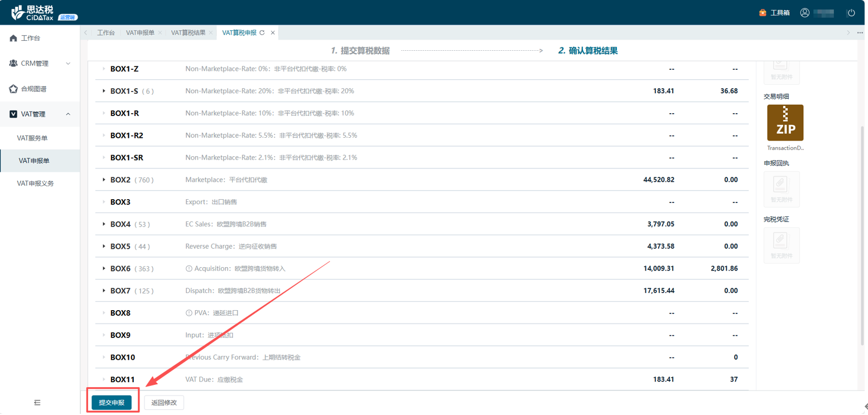
Task: Click the 返回修改 button
Action: click(x=164, y=403)
